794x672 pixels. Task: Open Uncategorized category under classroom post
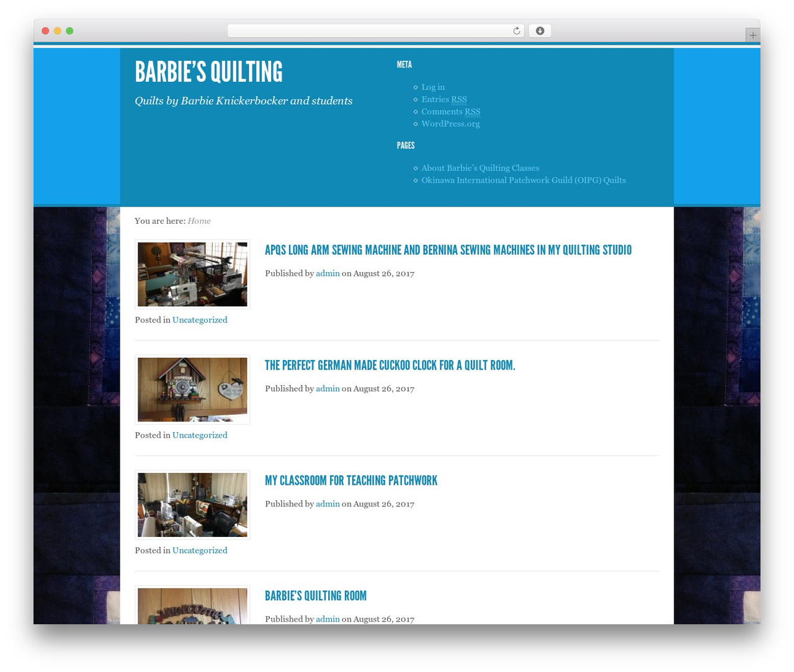point(200,550)
